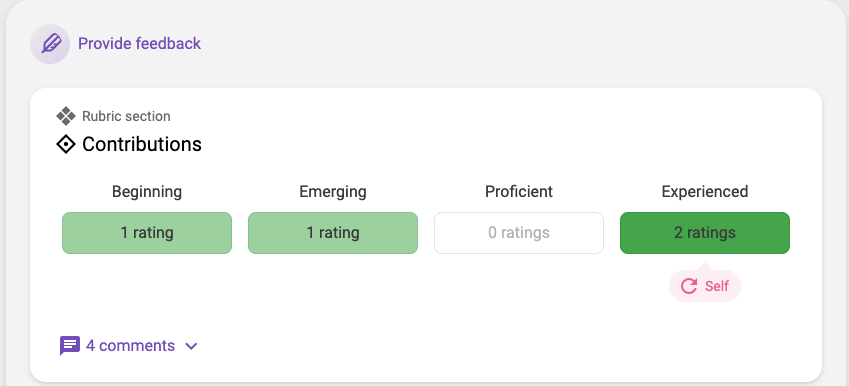The image size is (849, 386).
Task: Click the diamond target icon beside Contributions
Action: (x=66, y=145)
